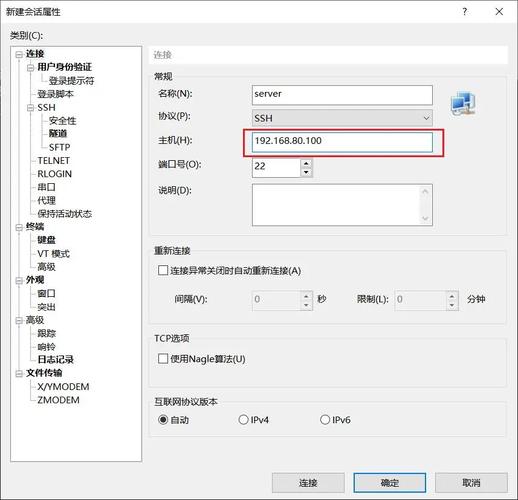Select the IPv4 radio button
The height and width of the screenshot is (500, 518).
(243, 419)
